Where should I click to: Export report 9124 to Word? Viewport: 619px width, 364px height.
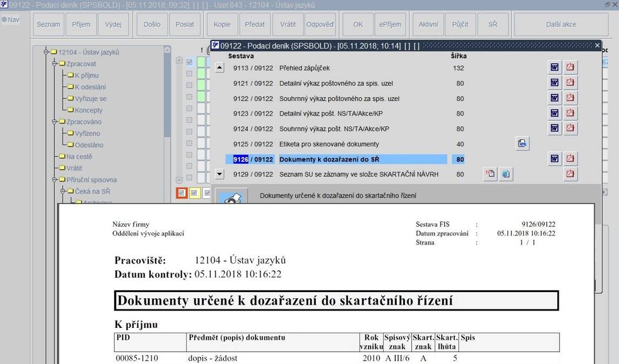coord(555,128)
